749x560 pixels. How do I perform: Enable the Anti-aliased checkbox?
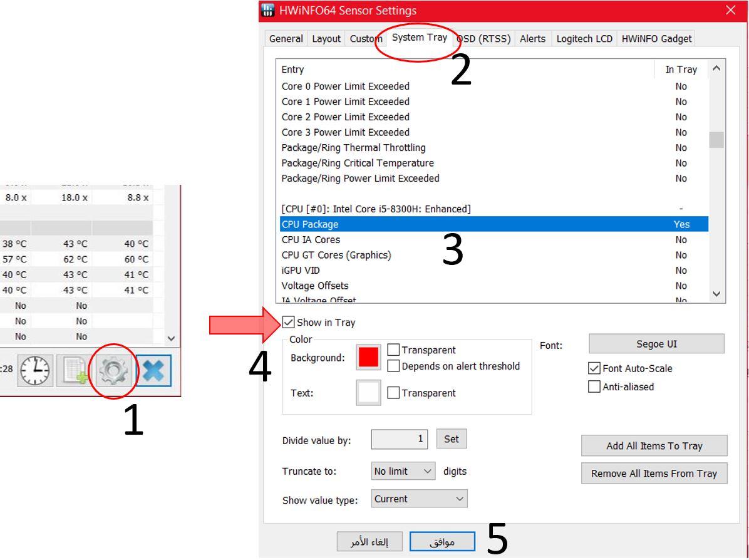[594, 386]
